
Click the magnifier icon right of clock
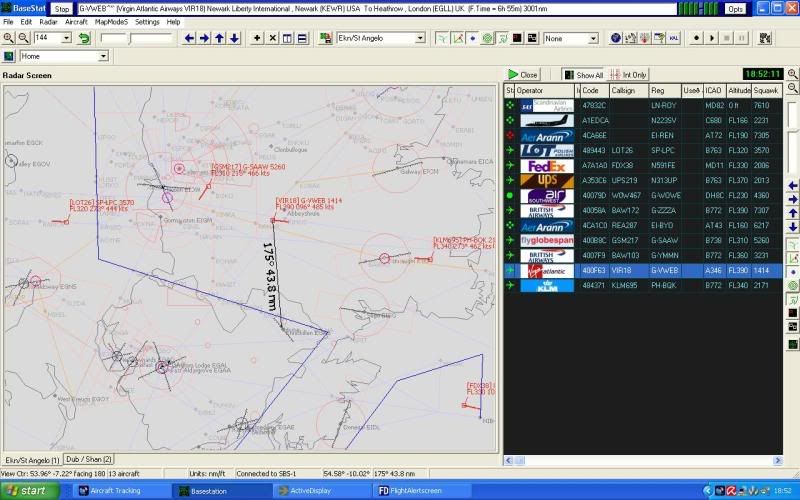point(792,74)
